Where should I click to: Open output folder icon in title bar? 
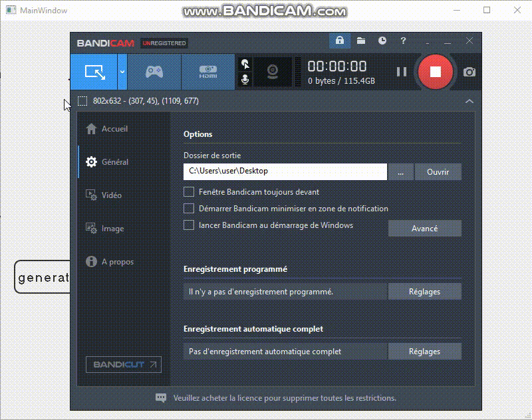point(361,41)
